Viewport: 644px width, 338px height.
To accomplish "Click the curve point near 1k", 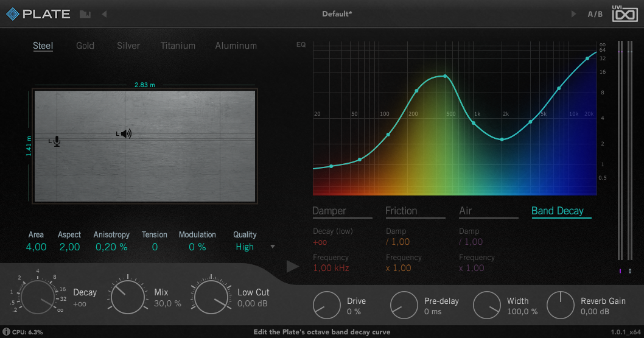I will tap(474, 123).
